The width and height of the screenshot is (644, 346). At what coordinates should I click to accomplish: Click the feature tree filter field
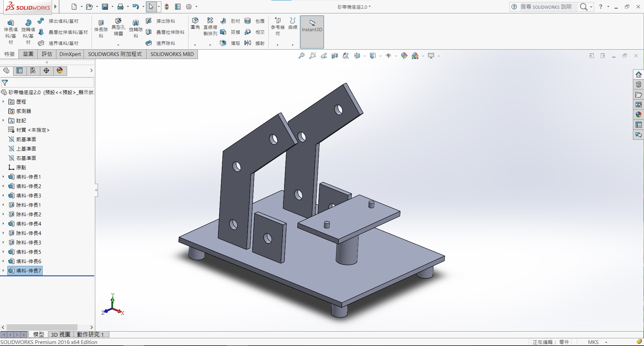[x=48, y=82]
